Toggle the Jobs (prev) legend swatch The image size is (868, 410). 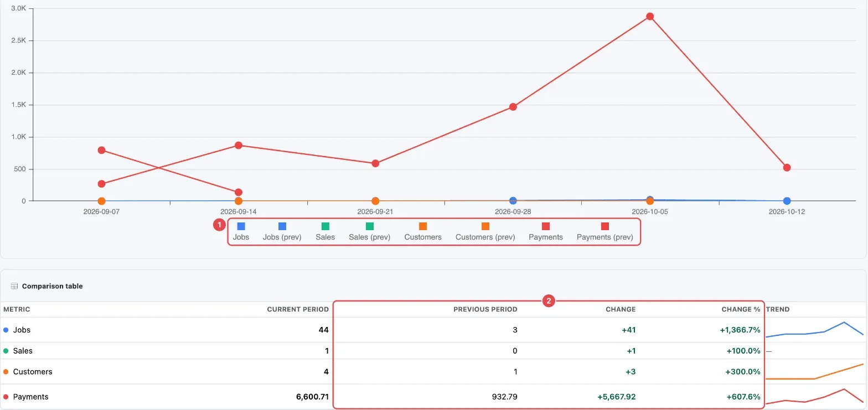[x=282, y=226]
